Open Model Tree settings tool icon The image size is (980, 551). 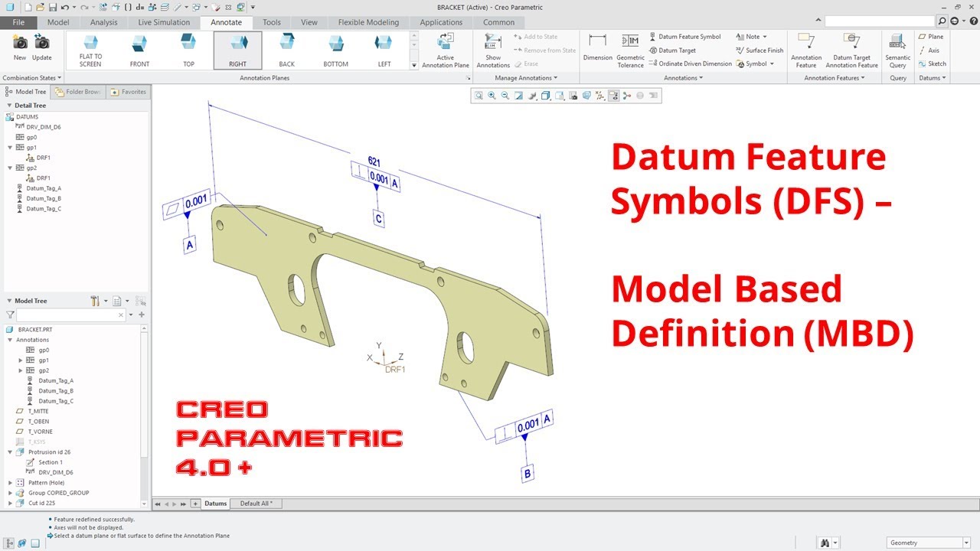coord(95,301)
